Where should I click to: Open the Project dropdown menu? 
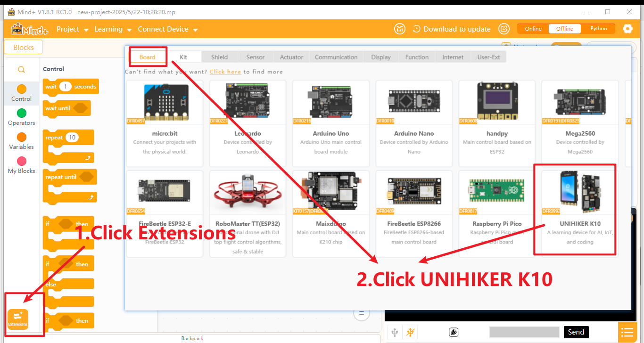coord(73,29)
